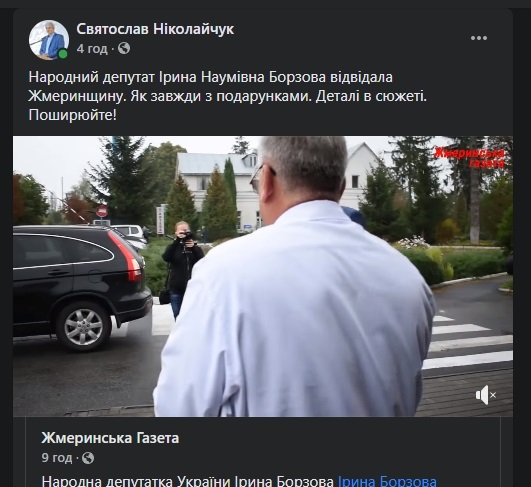Open the Святослав Ніколайчук name link
This screenshot has width=531, height=487.
[x=155, y=29]
